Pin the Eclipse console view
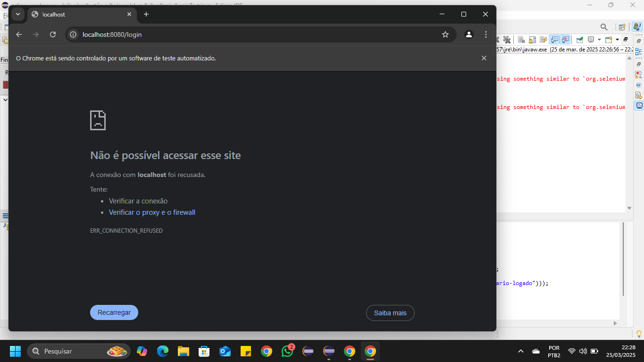This screenshot has width=644, height=362. (x=580, y=40)
